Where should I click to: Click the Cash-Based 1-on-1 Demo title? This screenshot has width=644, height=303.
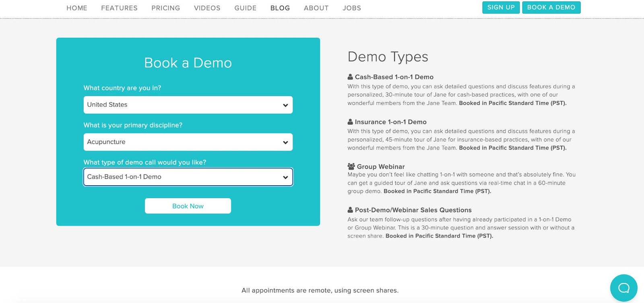coord(394,77)
